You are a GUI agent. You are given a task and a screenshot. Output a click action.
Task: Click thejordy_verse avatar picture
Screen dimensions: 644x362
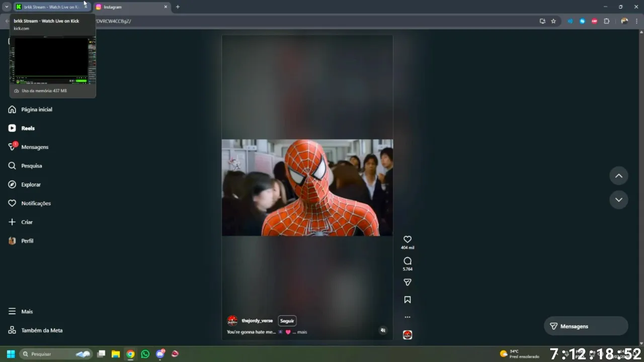232,321
